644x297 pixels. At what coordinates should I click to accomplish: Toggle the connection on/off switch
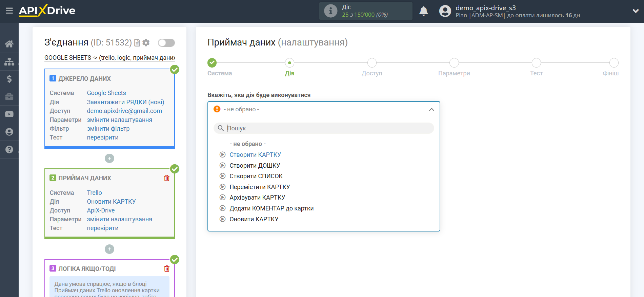tap(166, 43)
